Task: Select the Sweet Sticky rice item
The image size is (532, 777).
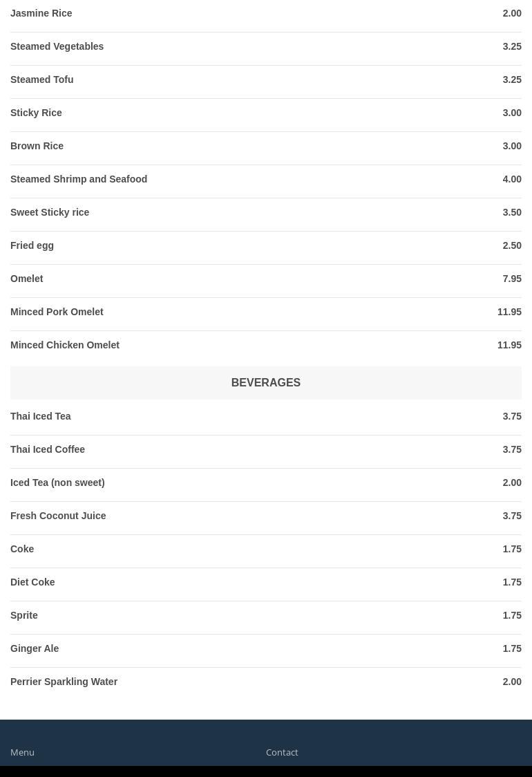Action: 50,212
